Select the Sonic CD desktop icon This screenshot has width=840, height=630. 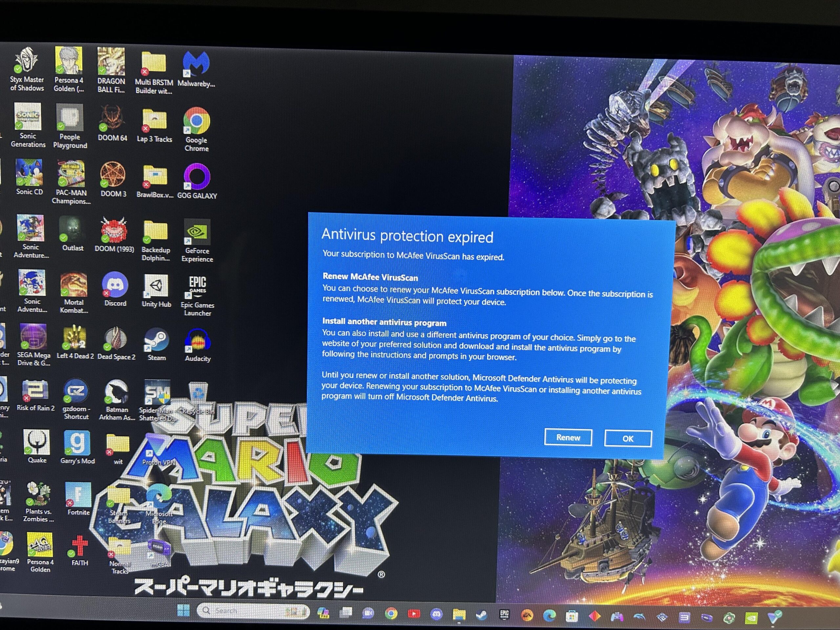click(x=29, y=177)
